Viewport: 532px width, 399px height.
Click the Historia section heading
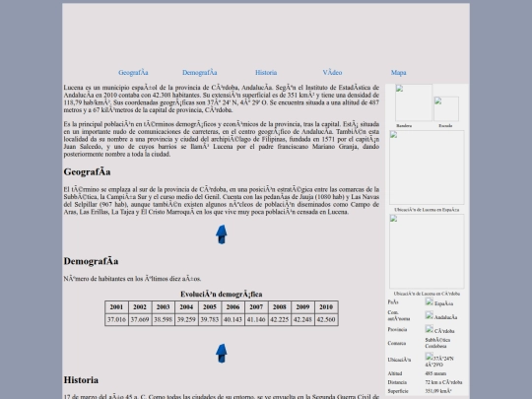click(x=81, y=380)
